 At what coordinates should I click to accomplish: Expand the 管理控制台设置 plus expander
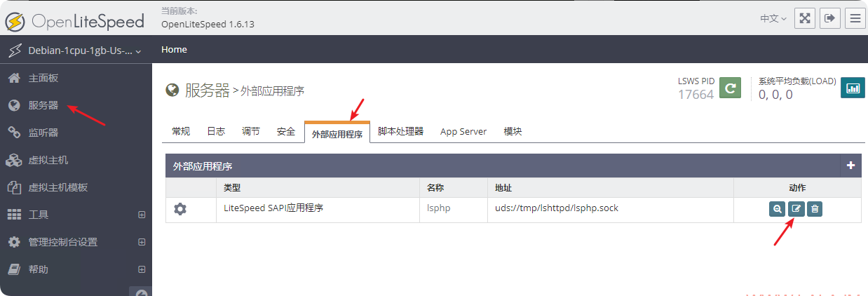(142, 242)
